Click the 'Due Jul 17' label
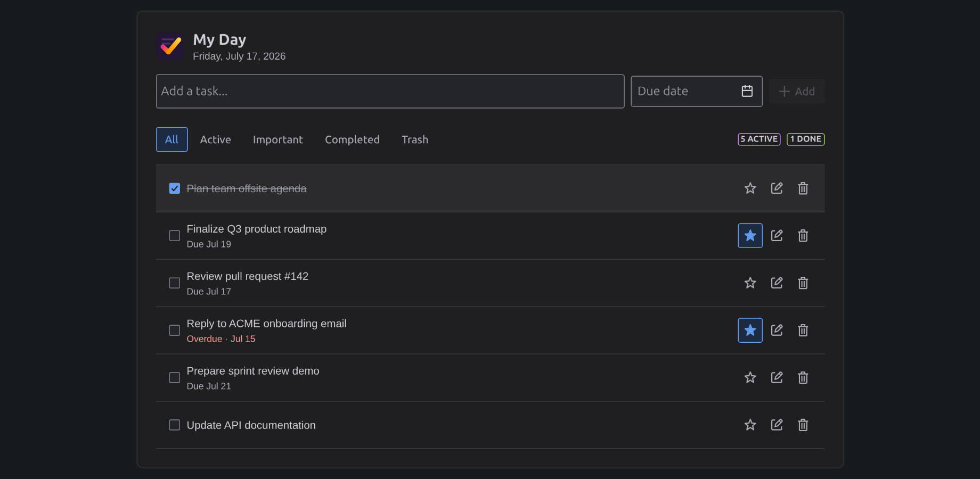Image resolution: width=980 pixels, height=479 pixels. point(209,292)
